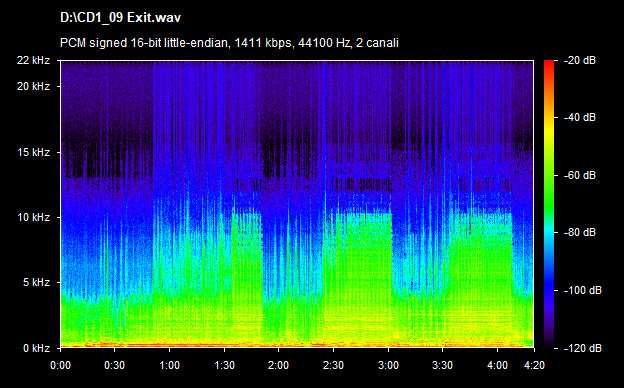Image resolution: width=624 pixels, height=388 pixels.
Task: Click the -60 dB level on the legend
Action: [580, 175]
